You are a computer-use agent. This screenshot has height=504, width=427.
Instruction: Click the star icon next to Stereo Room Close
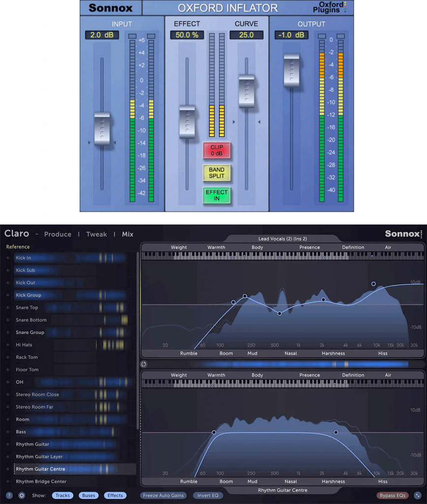pyautogui.click(x=8, y=394)
